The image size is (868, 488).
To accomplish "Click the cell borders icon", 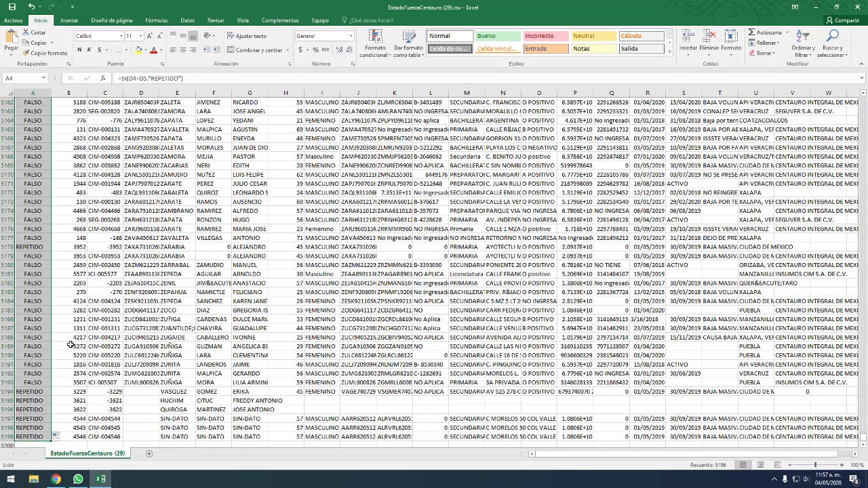I will (x=120, y=49).
